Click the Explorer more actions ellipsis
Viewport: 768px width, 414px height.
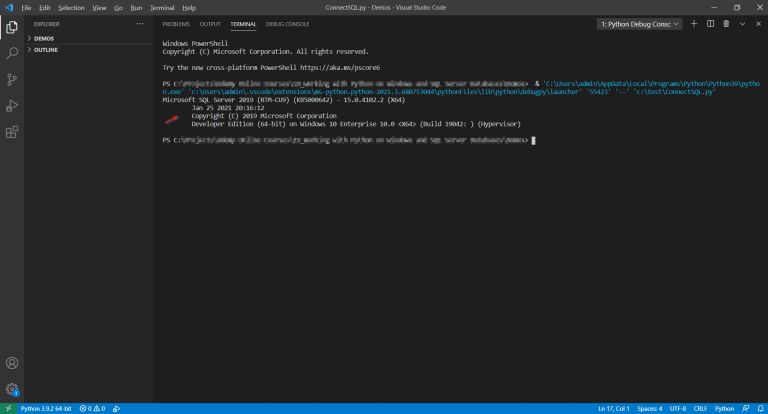click(x=140, y=24)
